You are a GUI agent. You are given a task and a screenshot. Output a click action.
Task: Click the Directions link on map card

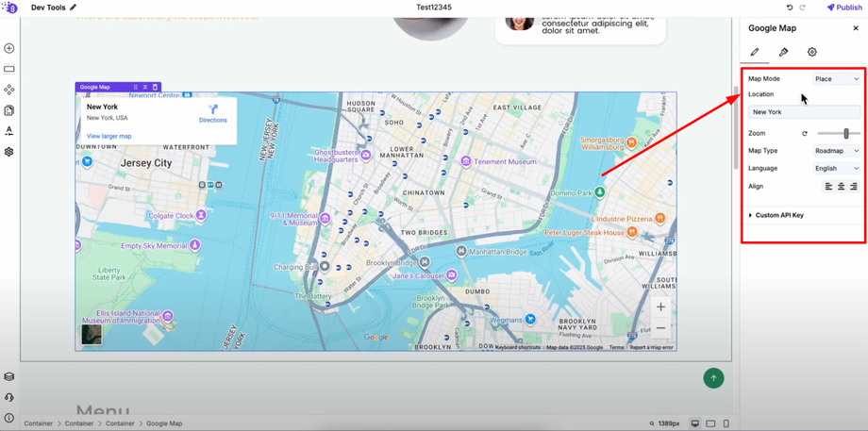(213, 113)
